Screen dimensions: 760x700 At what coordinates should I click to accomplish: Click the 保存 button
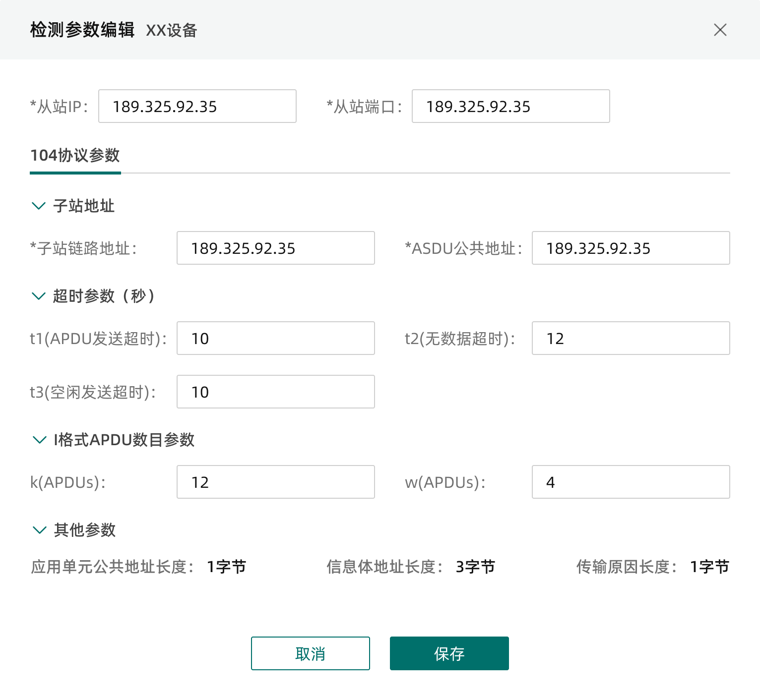[x=449, y=653]
